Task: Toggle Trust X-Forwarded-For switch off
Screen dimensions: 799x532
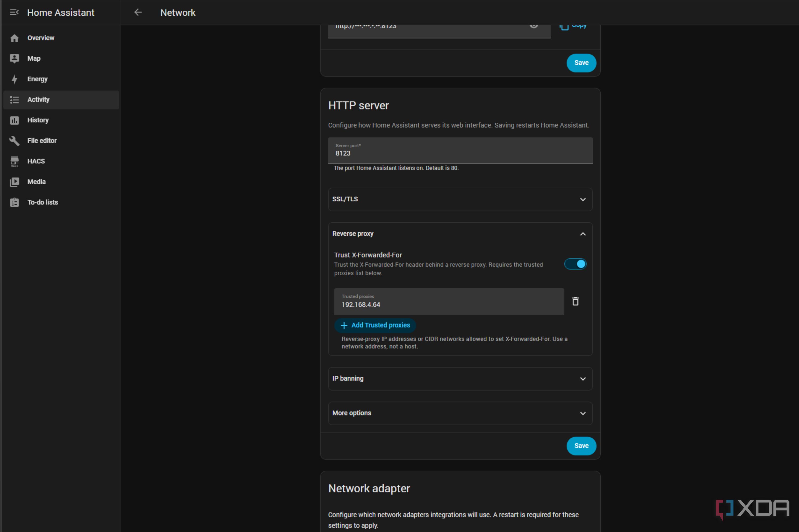Action: (x=575, y=264)
